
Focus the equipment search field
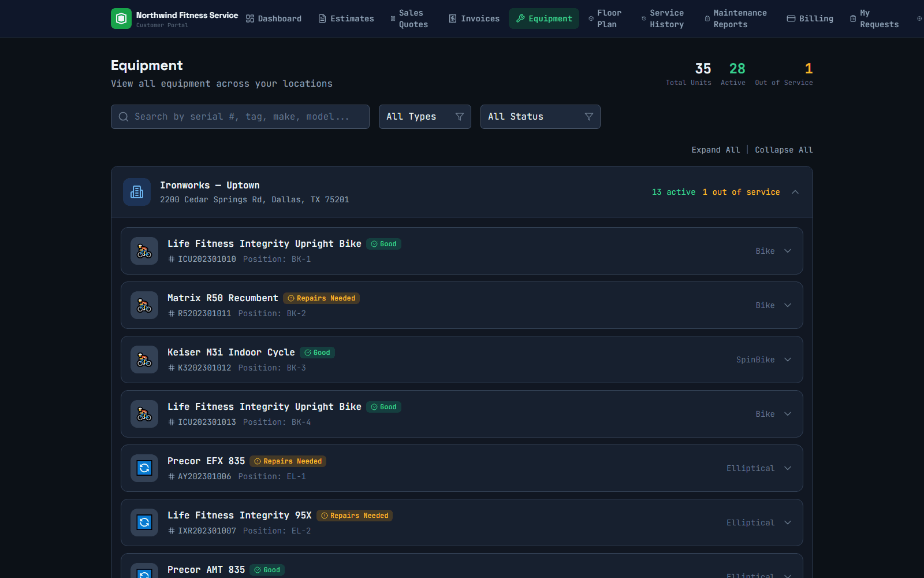(240, 117)
